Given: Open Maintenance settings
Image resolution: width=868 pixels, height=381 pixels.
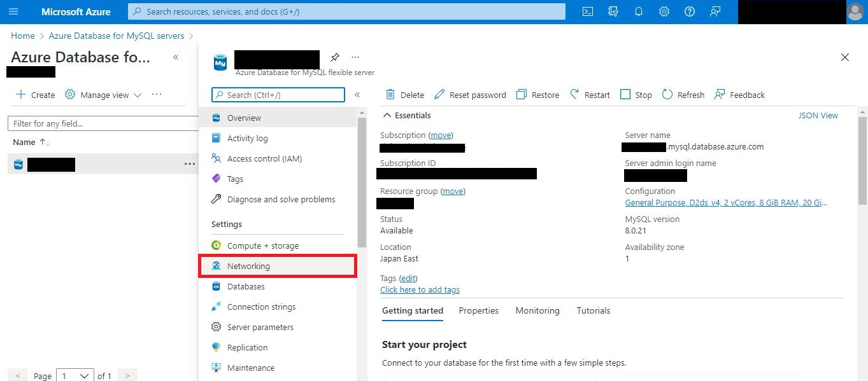Looking at the screenshot, I should click(x=278, y=368).
